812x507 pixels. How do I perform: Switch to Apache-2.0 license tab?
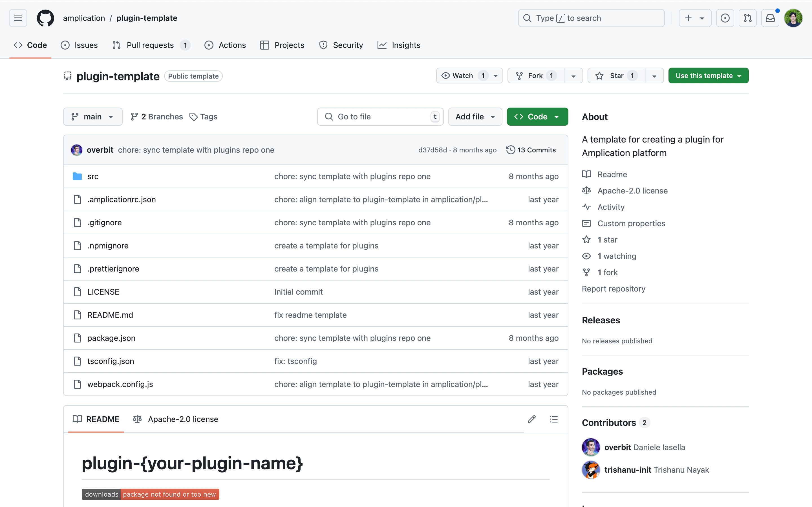click(183, 419)
